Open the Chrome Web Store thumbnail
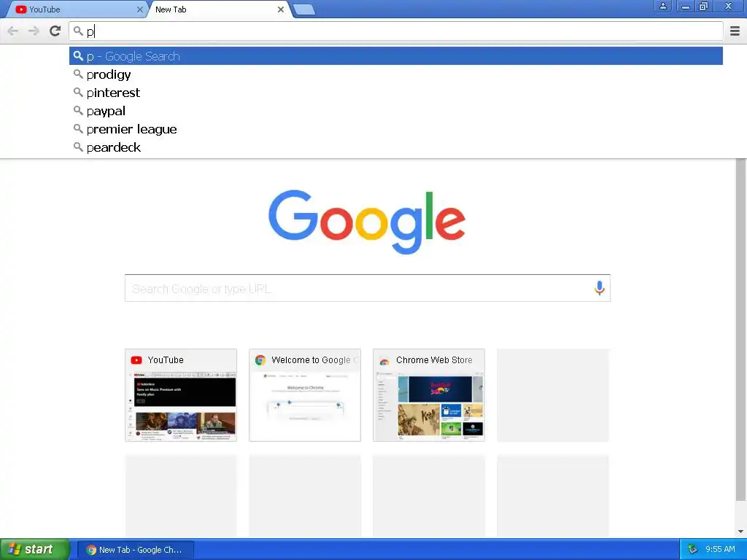Screen dimensions: 747x560 click(x=429, y=394)
